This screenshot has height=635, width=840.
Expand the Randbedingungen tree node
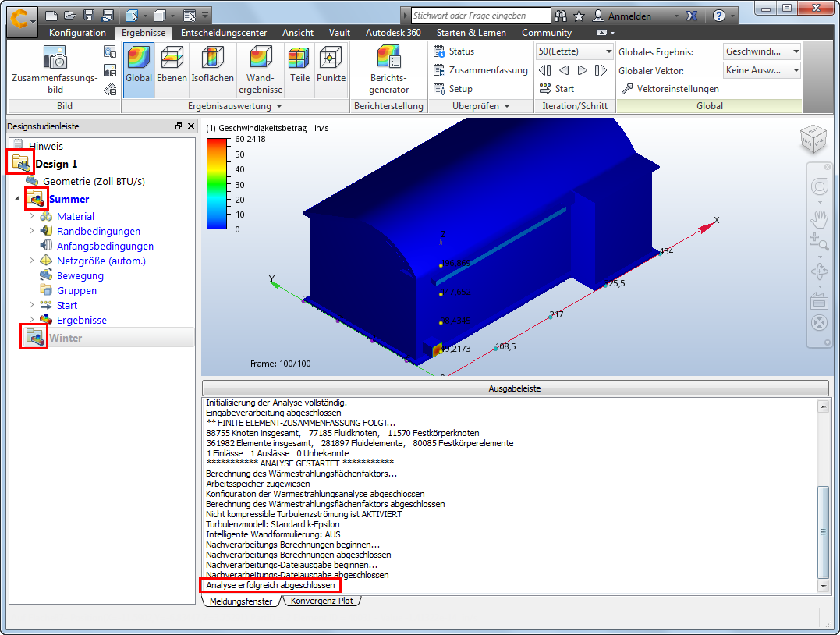32,230
